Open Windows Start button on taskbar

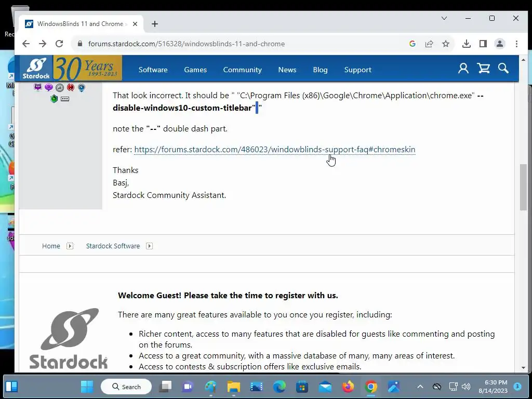[87, 387]
